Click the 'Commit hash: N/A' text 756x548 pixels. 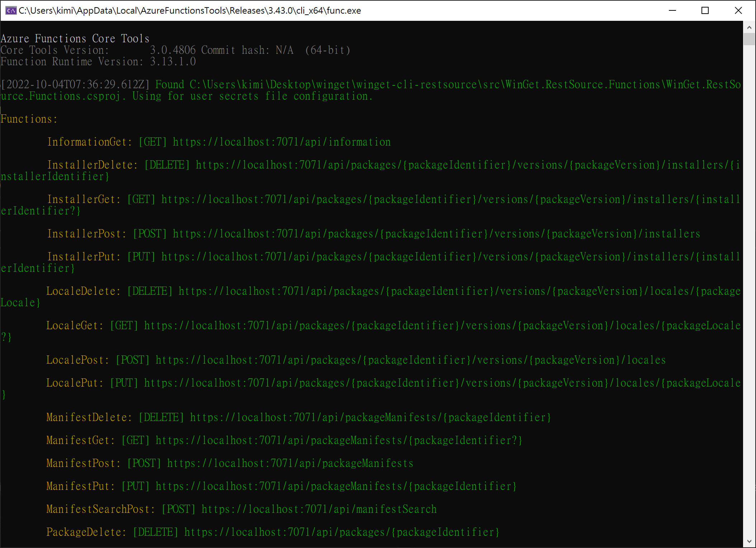point(247,50)
